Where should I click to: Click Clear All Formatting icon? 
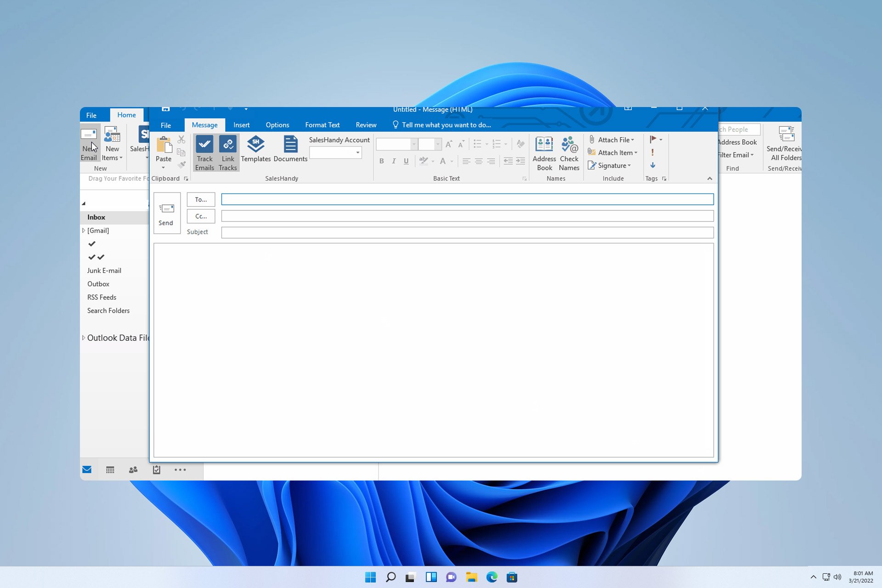tap(520, 144)
